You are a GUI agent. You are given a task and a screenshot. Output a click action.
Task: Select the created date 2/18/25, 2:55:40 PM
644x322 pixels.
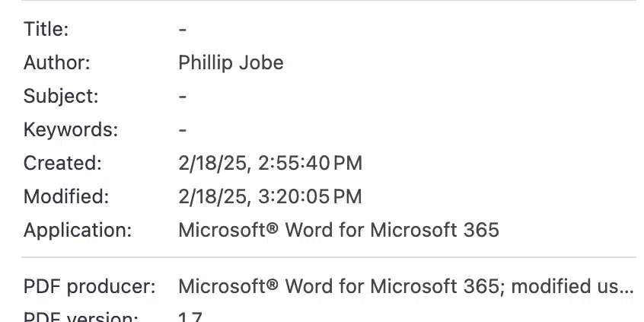[x=270, y=163]
